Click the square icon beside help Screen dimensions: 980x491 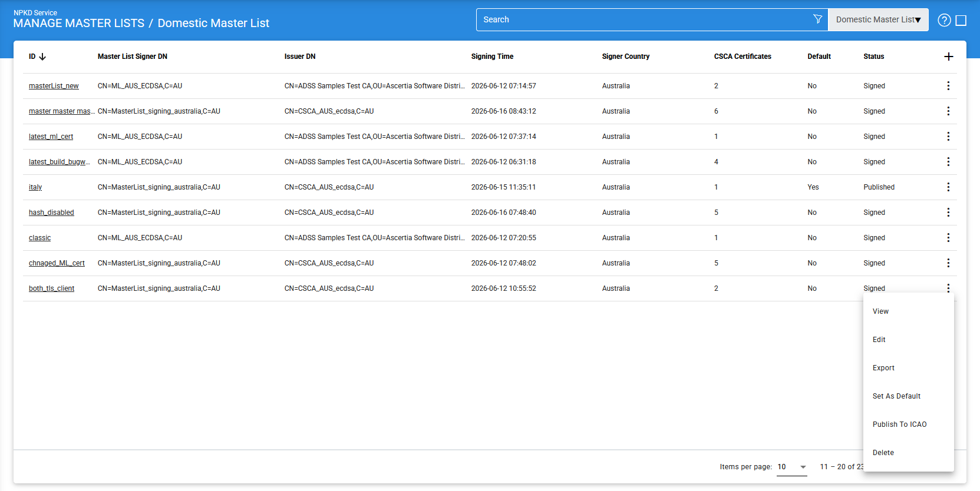(961, 21)
